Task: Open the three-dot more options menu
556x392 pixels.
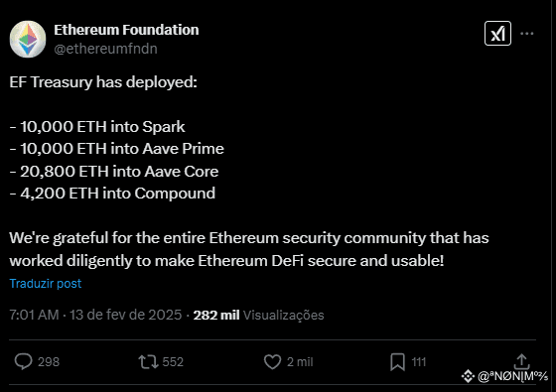Action: click(x=527, y=34)
